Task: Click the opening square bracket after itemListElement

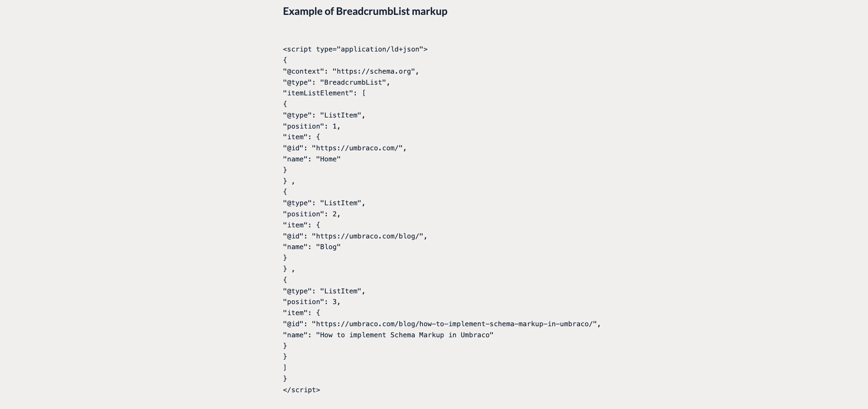Action: pyautogui.click(x=364, y=93)
